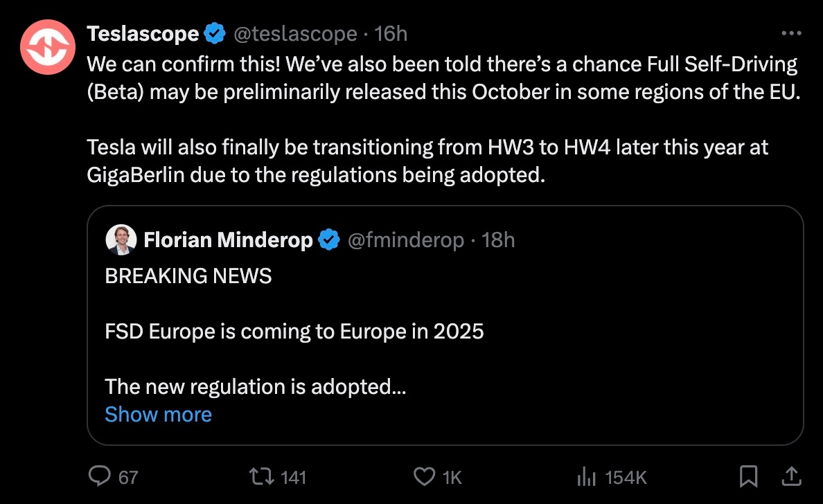The width and height of the screenshot is (823, 504).
Task: Click the Teslascope display name
Action: coord(143,33)
